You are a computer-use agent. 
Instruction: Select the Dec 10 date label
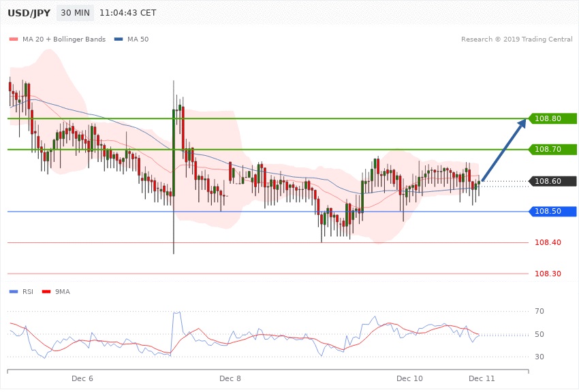(x=409, y=378)
